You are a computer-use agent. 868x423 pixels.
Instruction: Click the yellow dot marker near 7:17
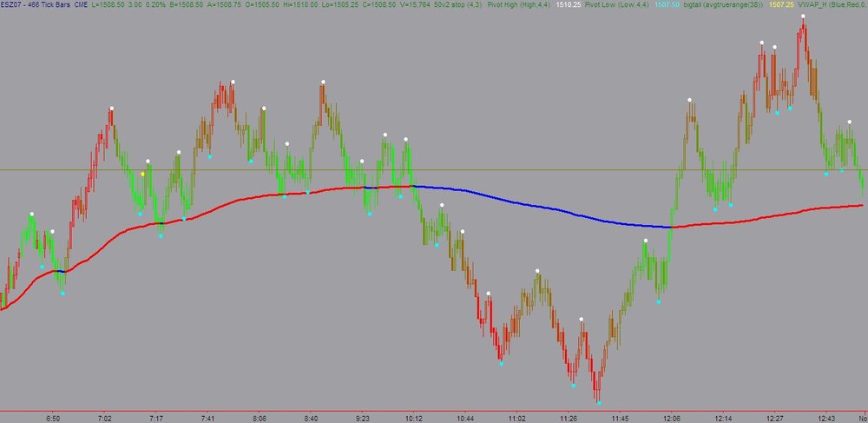click(x=142, y=174)
